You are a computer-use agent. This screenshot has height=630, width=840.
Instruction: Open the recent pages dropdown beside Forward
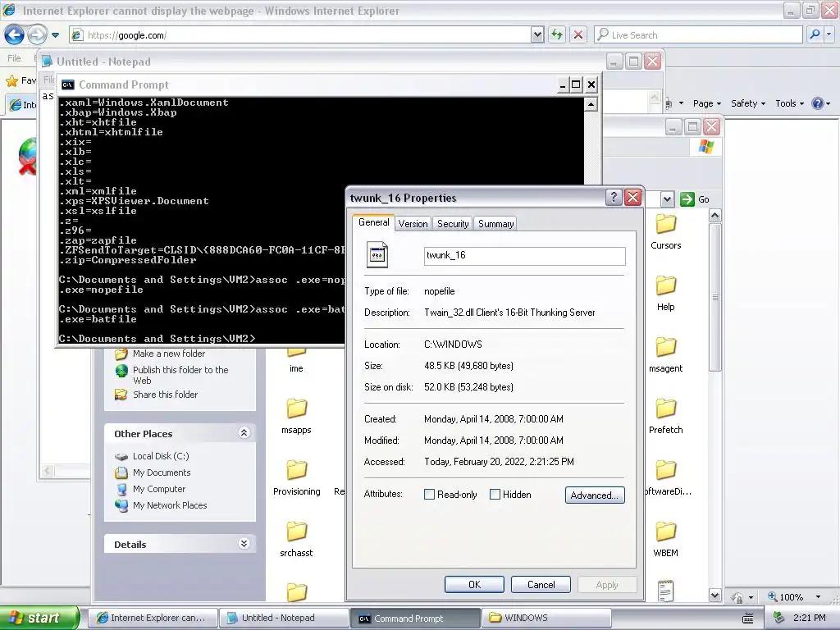point(55,35)
